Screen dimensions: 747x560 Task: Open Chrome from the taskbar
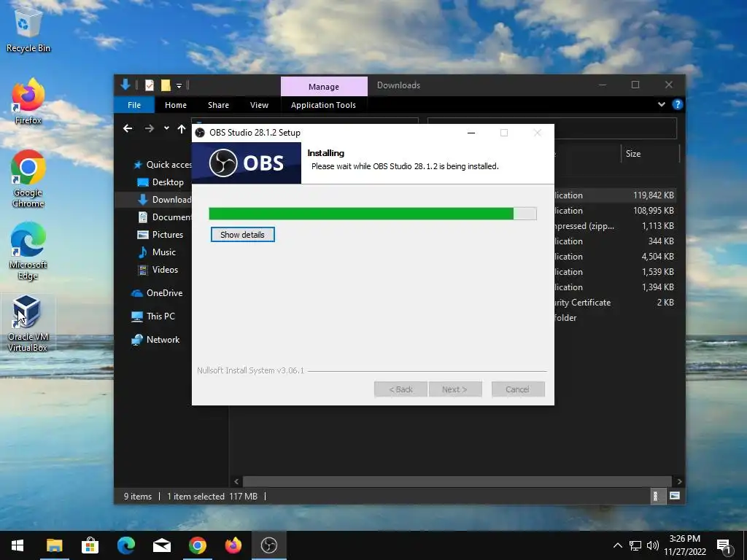[198, 545]
